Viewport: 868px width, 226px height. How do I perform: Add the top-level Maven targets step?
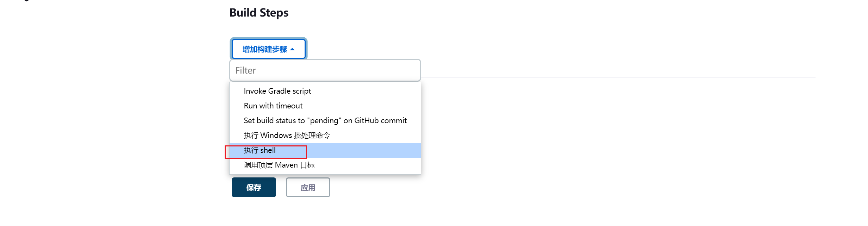[x=325, y=165]
